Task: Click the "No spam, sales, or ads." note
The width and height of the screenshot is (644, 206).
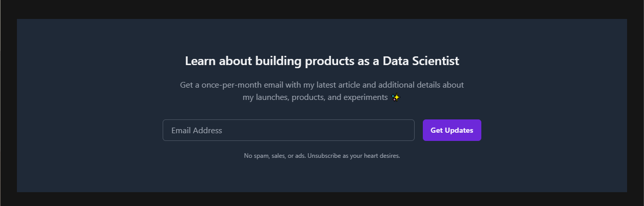Action: (x=275, y=156)
